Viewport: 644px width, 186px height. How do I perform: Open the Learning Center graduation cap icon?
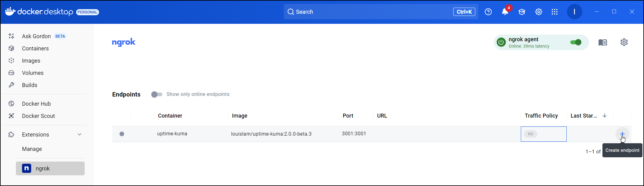(x=522, y=12)
